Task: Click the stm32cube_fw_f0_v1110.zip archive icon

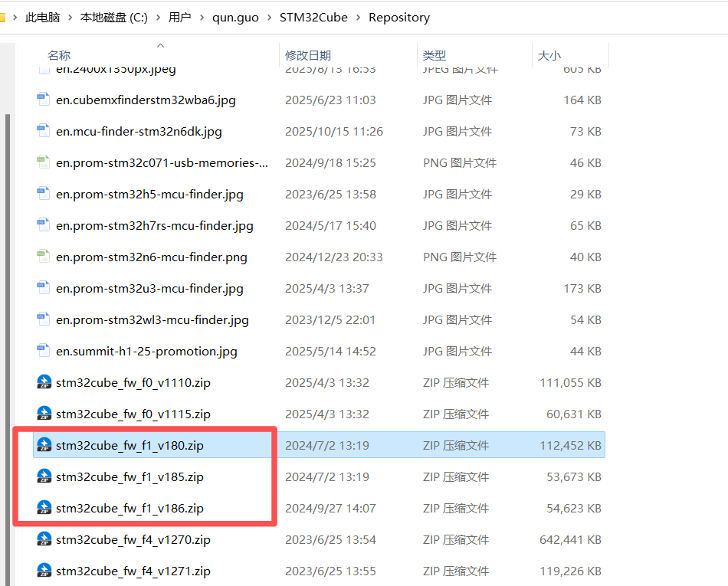Action: (x=44, y=381)
